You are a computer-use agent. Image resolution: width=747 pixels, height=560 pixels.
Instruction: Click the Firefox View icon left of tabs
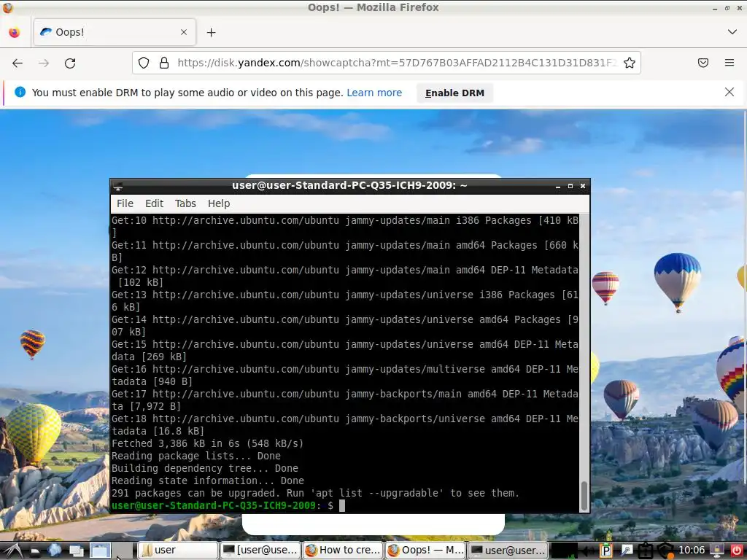pyautogui.click(x=15, y=32)
